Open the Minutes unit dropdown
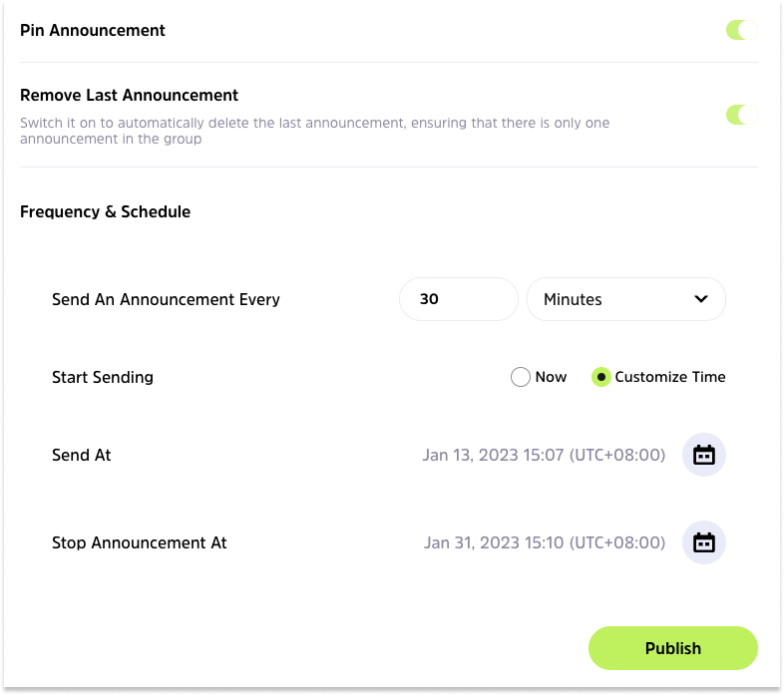Image resolution: width=784 pixels, height=695 pixels. (x=626, y=299)
